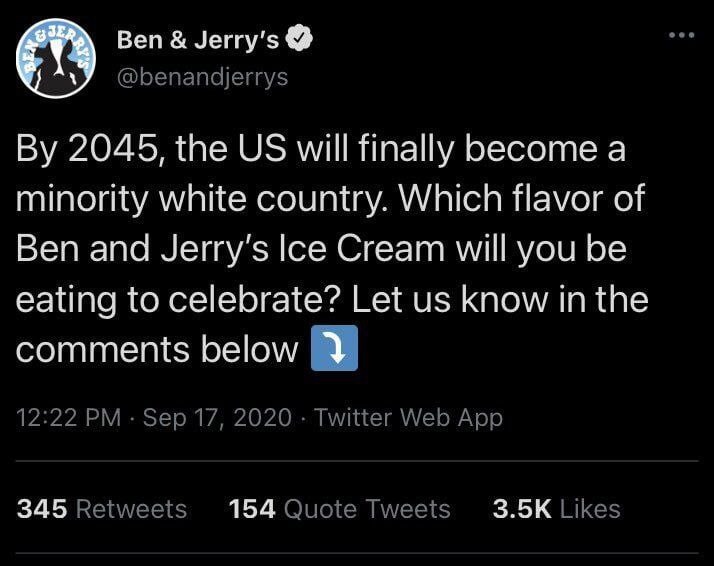
Task: Open the three-dot more options menu
Action: [680, 34]
